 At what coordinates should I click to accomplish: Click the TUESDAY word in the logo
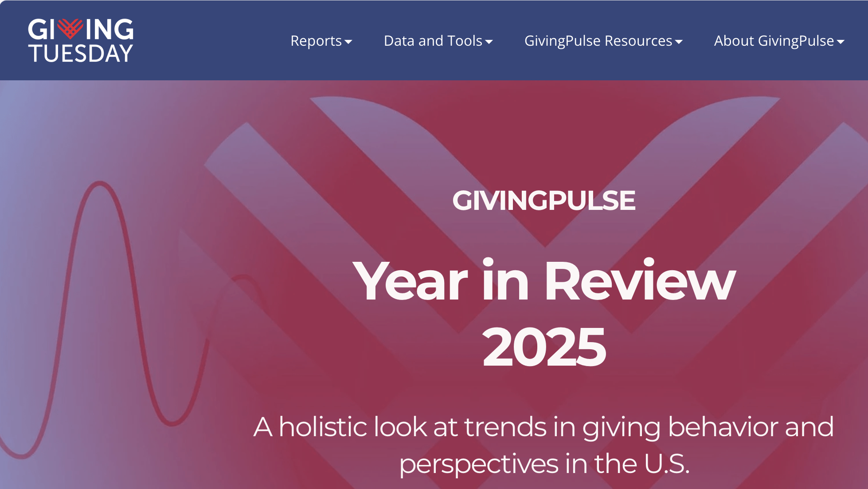pyautogui.click(x=81, y=53)
